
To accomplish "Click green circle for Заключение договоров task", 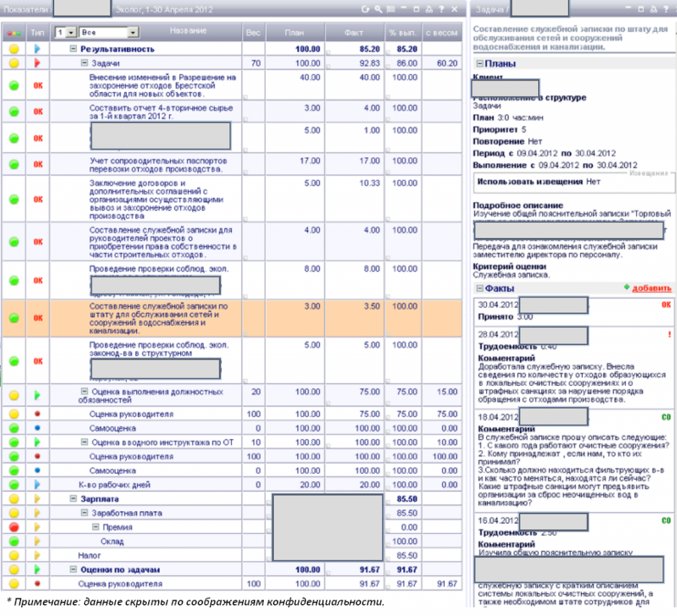I will point(14,200).
